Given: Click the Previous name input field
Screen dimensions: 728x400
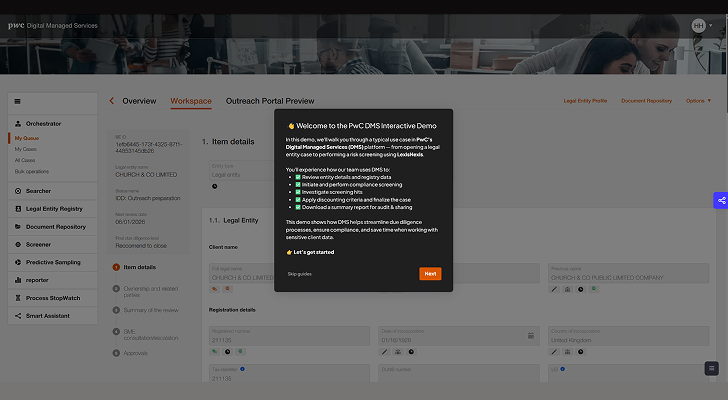Looking at the screenshot, I should click(628, 273).
